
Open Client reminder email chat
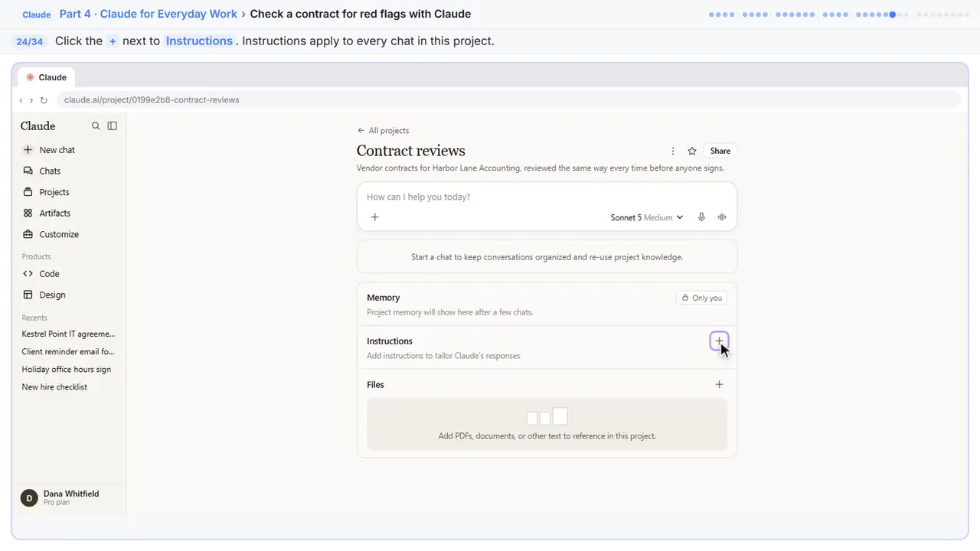68,352
